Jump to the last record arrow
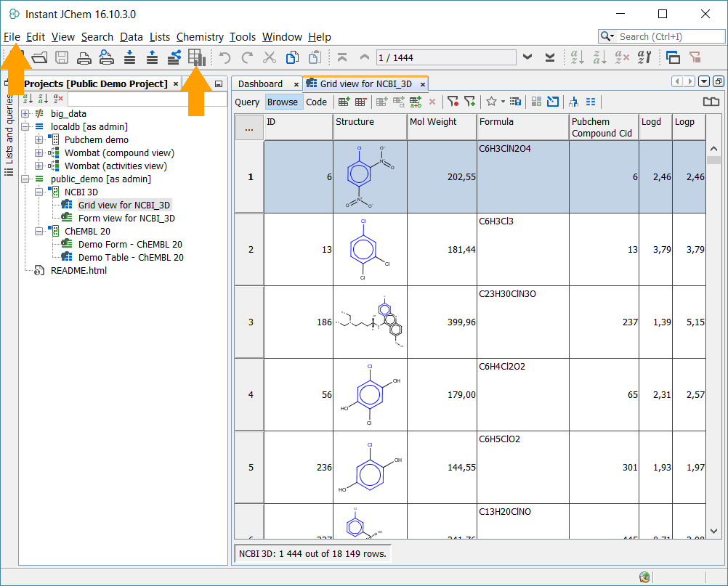Viewport: 728px width, 586px height. 550,57
